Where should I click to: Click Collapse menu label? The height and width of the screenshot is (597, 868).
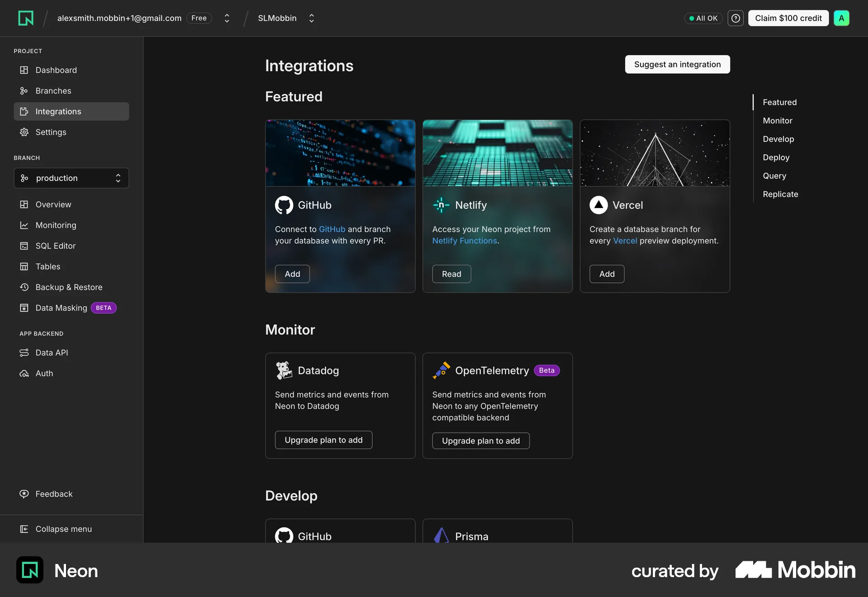[64, 529]
